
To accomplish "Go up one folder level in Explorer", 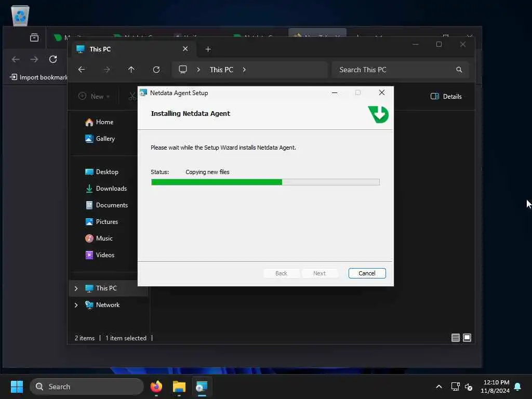I will [x=131, y=70].
